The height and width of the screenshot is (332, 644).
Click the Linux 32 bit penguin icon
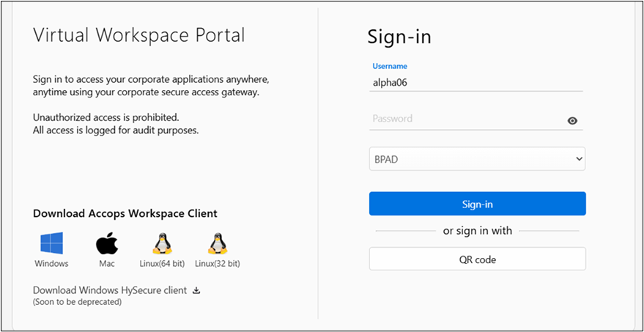point(217,243)
